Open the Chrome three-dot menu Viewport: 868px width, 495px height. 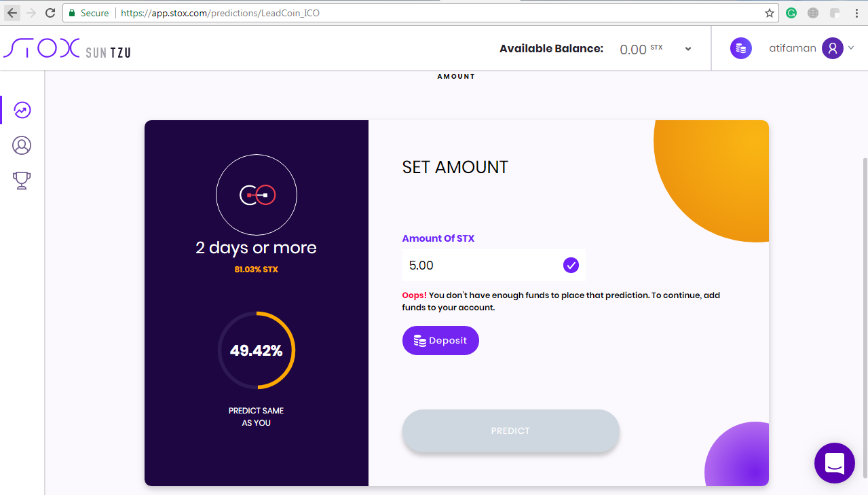coord(856,13)
